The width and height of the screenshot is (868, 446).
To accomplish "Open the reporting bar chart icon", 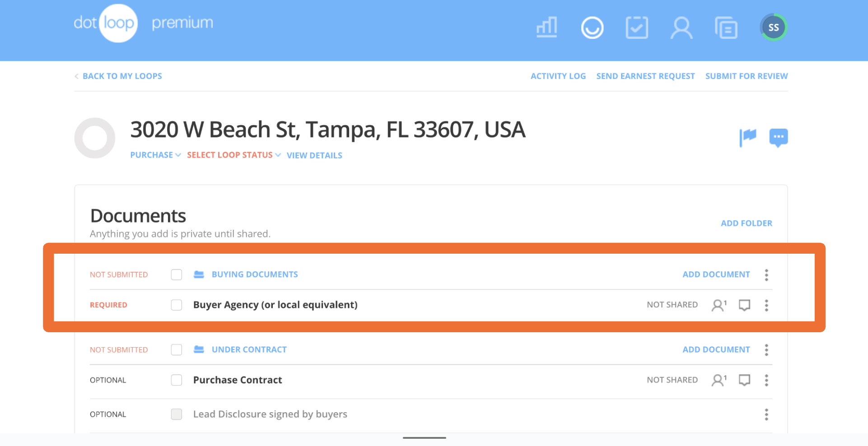I will click(x=546, y=28).
